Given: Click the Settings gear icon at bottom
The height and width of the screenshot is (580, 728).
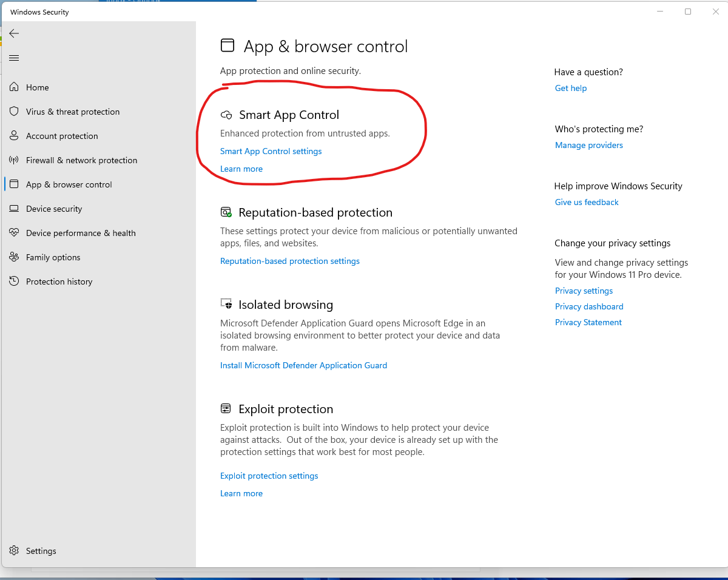Looking at the screenshot, I should point(14,551).
